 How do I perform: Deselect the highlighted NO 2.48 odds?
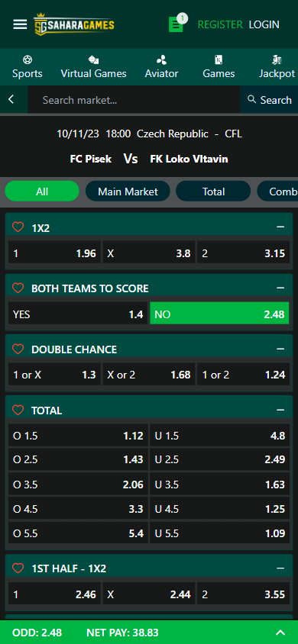click(219, 314)
